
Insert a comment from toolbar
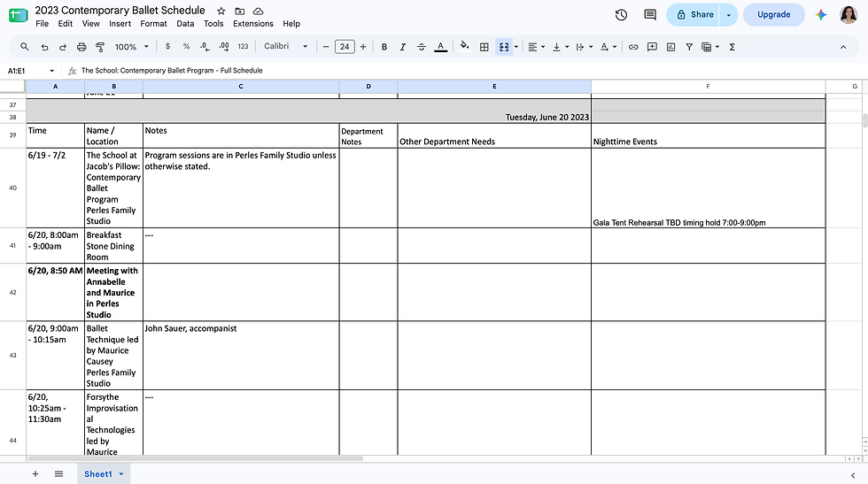(652, 47)
